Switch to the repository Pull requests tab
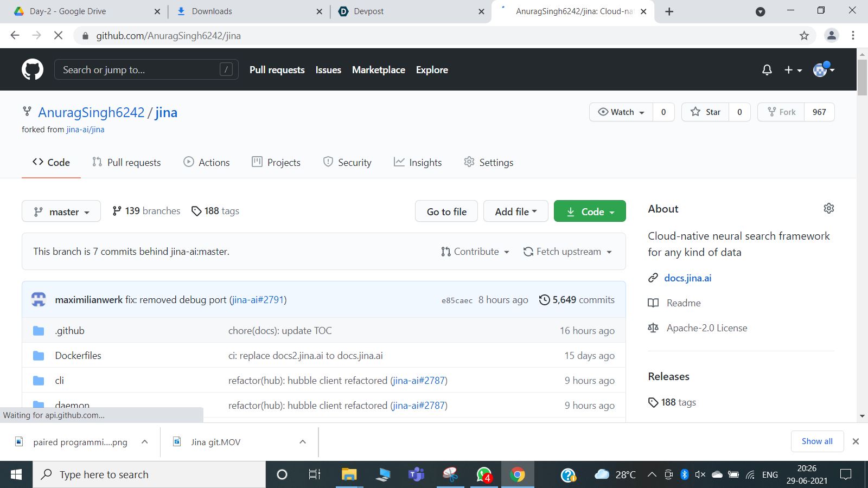The image size is (868, 488). pos(126,162)
